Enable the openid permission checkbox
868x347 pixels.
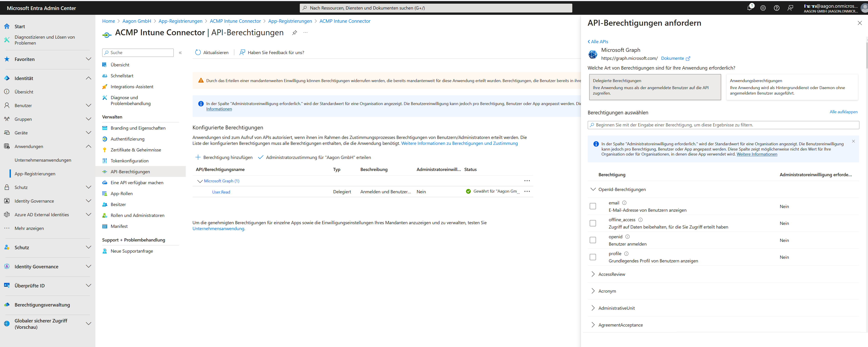pyautogui.click(x=593, y=240)
